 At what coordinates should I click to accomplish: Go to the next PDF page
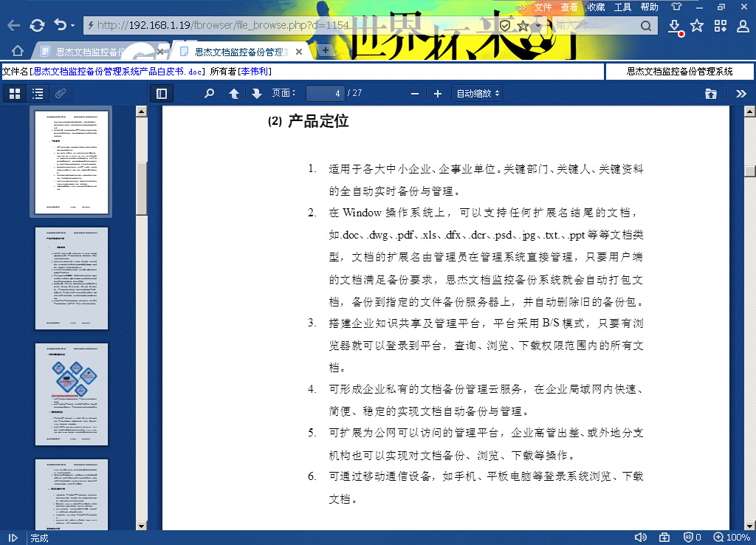[x=256, y=94]
